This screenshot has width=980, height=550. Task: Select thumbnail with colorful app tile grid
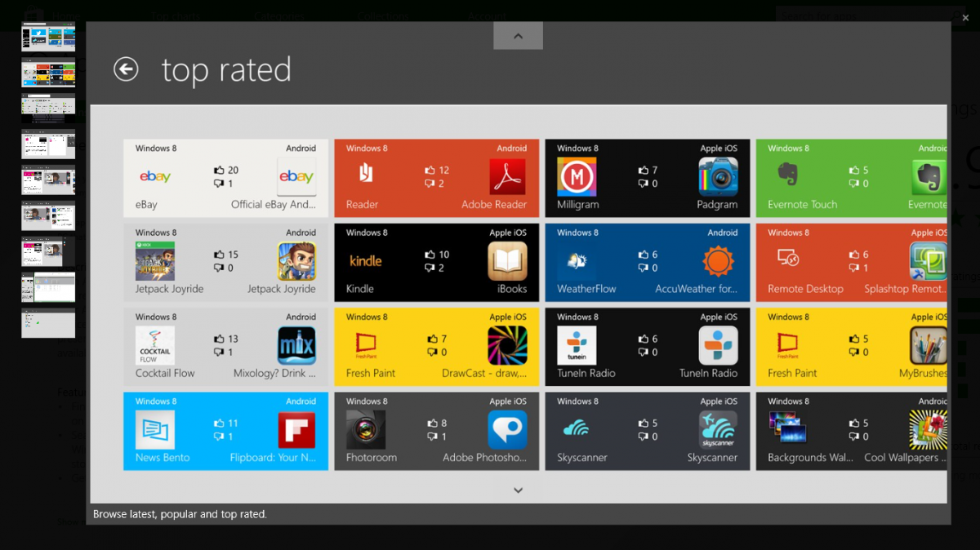(48, 73)
